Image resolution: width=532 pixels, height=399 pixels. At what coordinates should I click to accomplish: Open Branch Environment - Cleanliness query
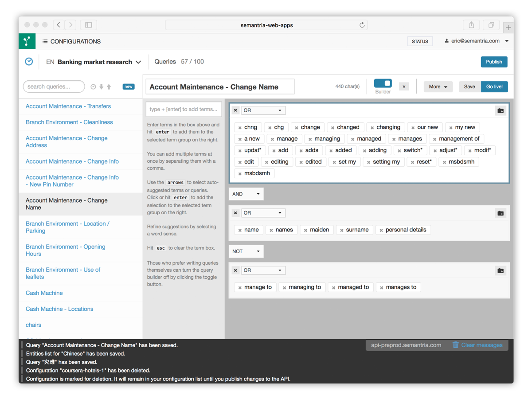pos(69,122)
